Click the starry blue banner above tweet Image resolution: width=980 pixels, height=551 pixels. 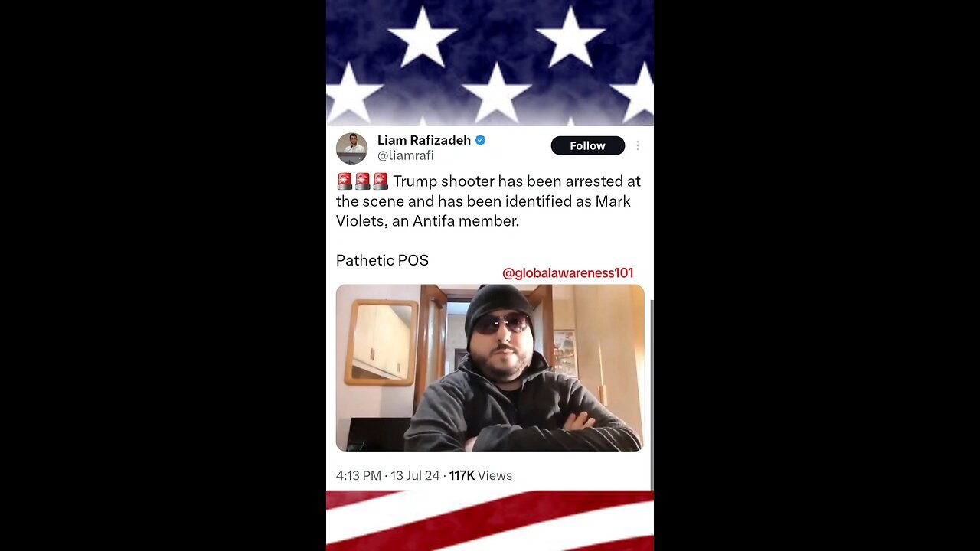click(490, 63)
